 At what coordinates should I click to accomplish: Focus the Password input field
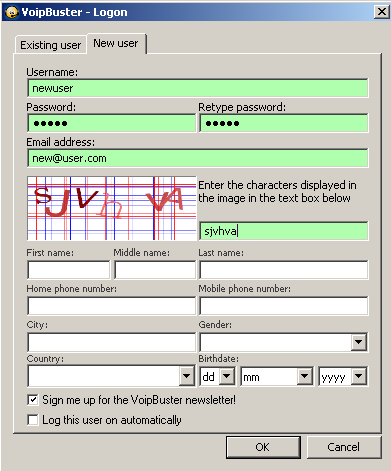point(111,123)
